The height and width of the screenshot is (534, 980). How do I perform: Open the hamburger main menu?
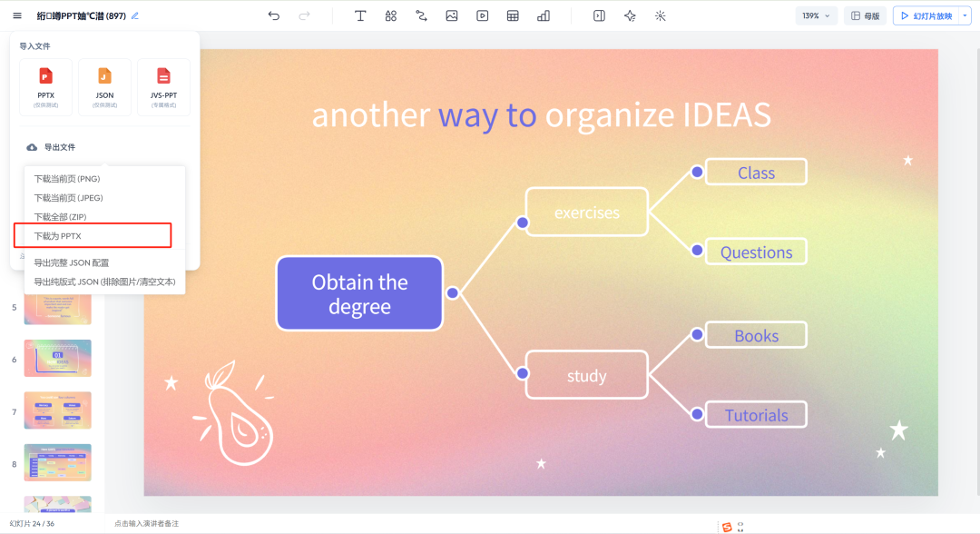17,15
